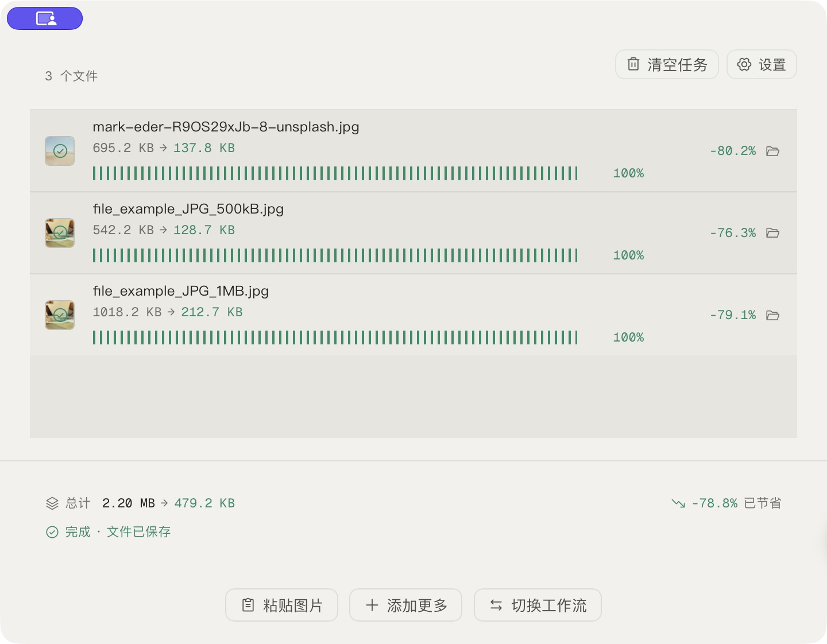The image size is (827, 644).
Task: Click progress bar of file_example_JPG_500kB.jpg
Action: pos(335,255)
